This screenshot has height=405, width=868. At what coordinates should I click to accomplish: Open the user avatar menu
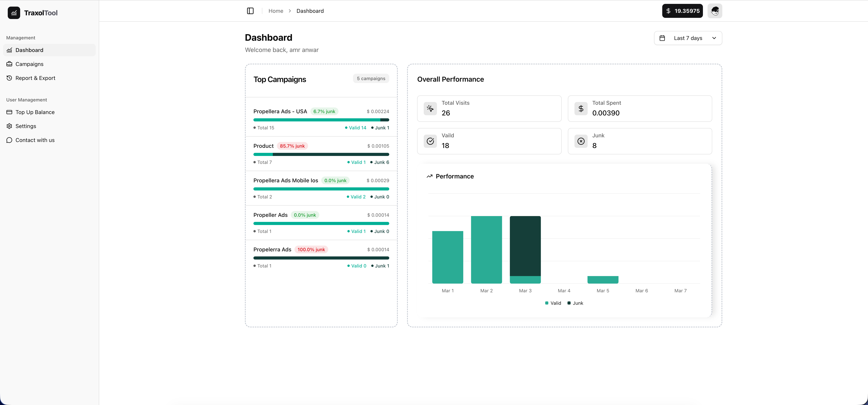point(714,11)
